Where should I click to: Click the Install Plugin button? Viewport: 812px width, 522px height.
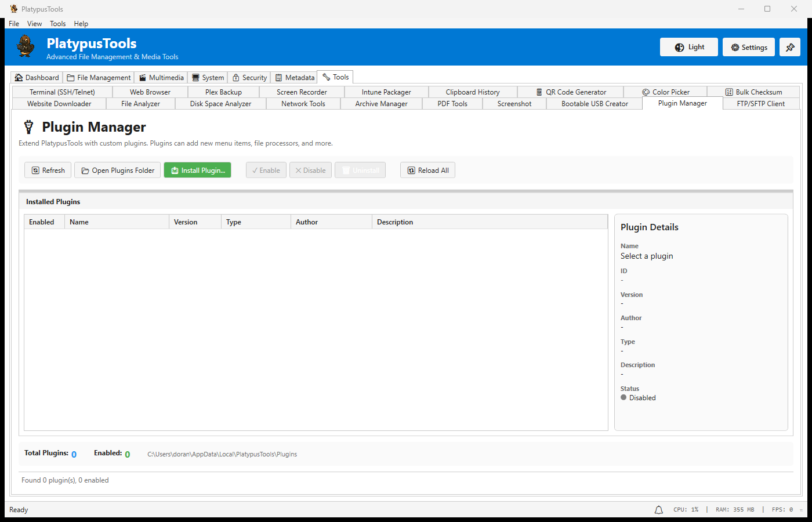tap(197, 170)
